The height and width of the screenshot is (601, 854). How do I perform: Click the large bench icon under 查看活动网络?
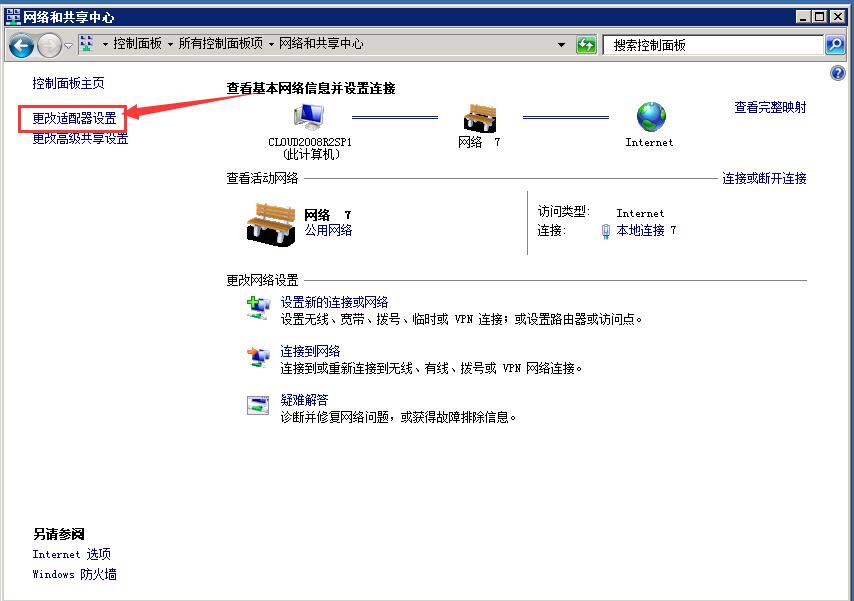(x=271, y=224)
